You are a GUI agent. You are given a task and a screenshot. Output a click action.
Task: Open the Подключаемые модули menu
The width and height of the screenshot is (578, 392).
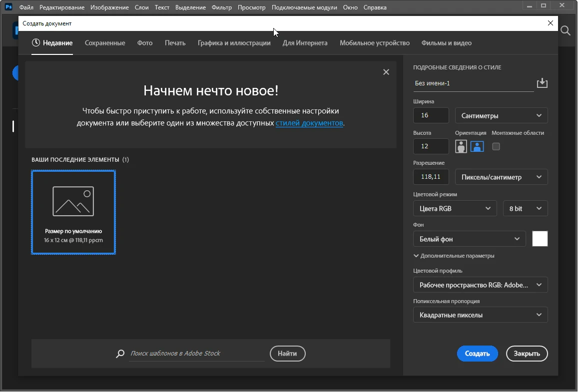[304, 7]
